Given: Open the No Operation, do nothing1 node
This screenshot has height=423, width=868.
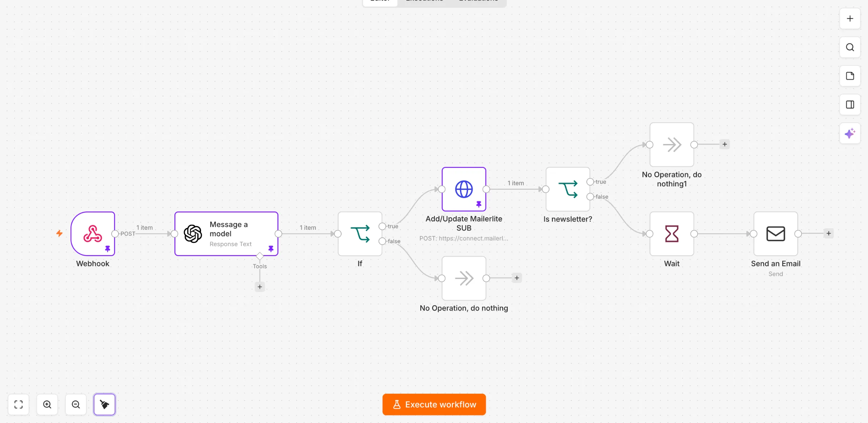Looking at the screenshot, I should (x=672, y=145).
